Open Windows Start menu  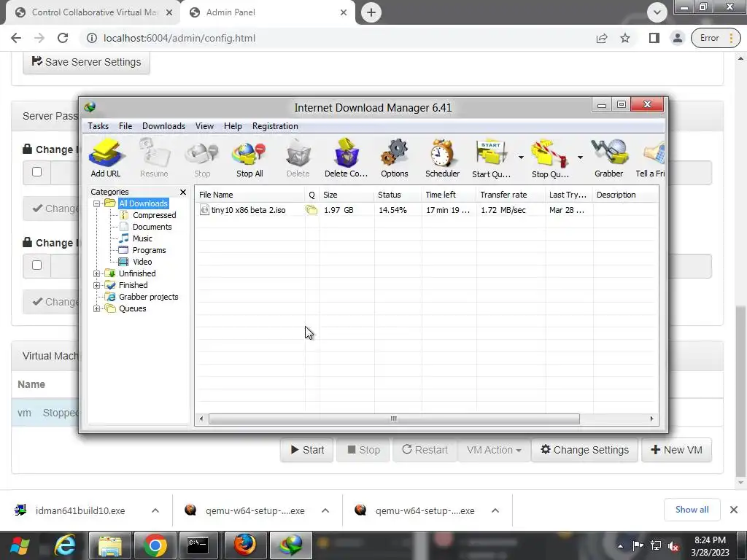[20, 545]
